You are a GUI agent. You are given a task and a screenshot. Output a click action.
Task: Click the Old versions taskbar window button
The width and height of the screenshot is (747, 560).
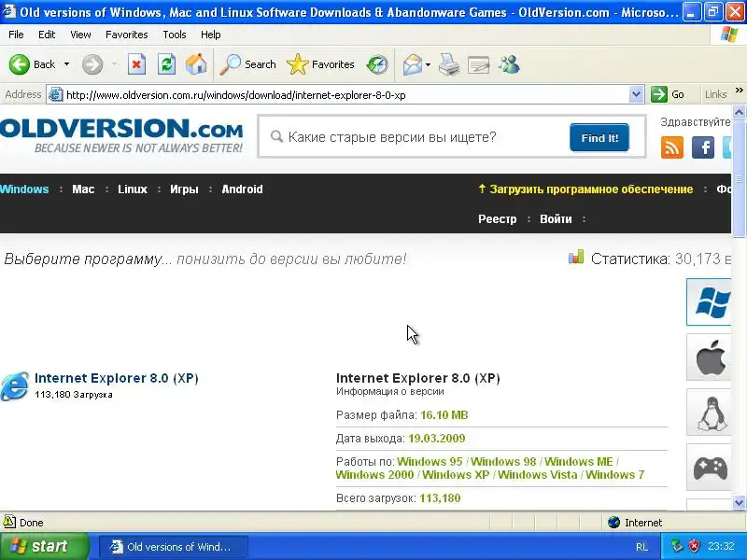click(x=174, y=547)
